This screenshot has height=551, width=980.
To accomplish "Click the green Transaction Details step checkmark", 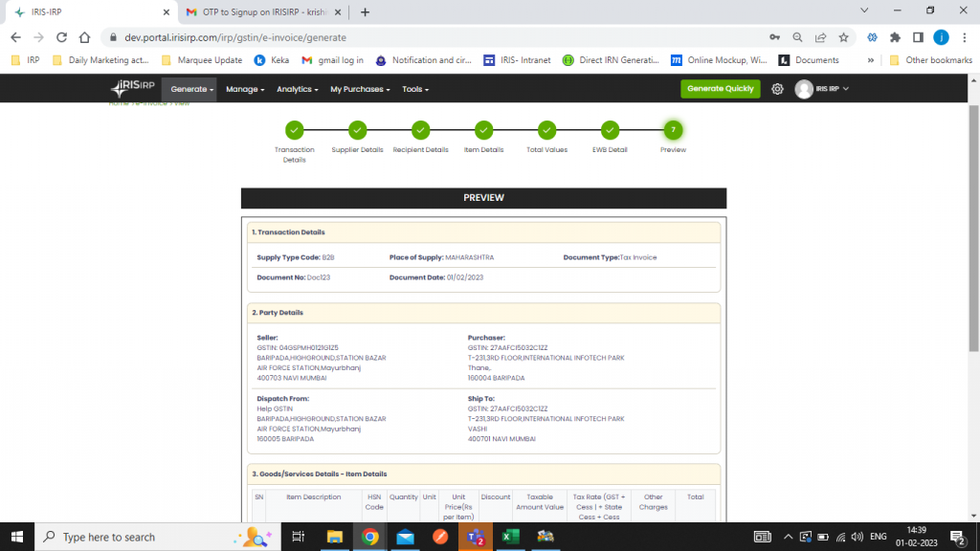I will 294,131.
